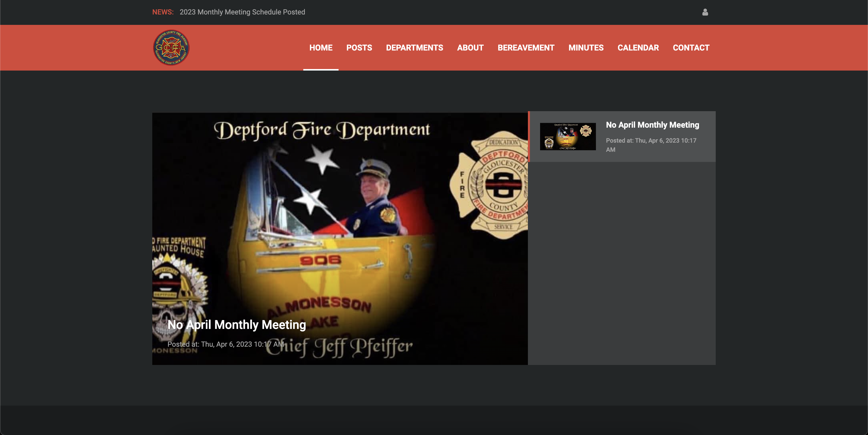
Task: Open the HOME menu item
Action: tap(321, 47)
